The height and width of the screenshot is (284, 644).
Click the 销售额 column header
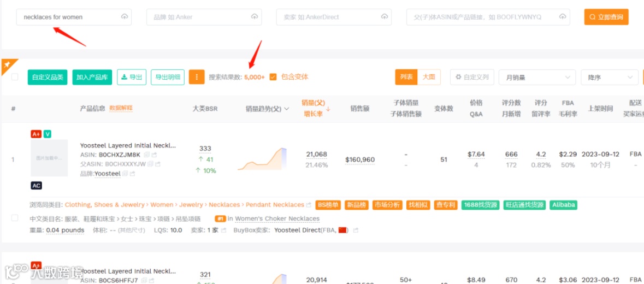point(360,108)
